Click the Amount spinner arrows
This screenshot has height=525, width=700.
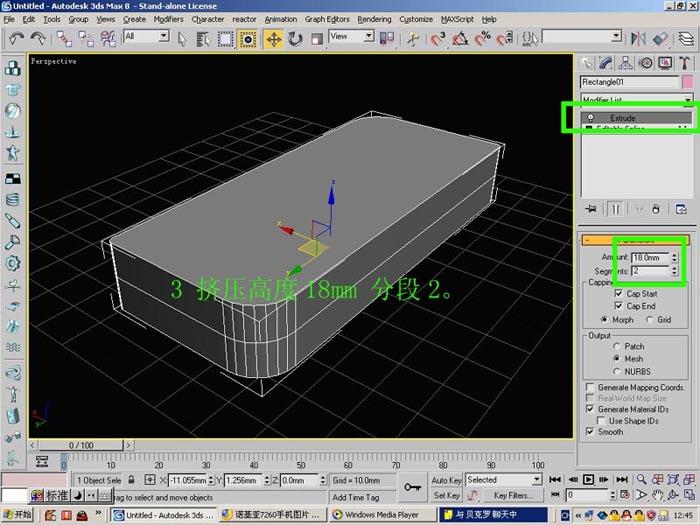pyautogui.click(x=675, y=258)
